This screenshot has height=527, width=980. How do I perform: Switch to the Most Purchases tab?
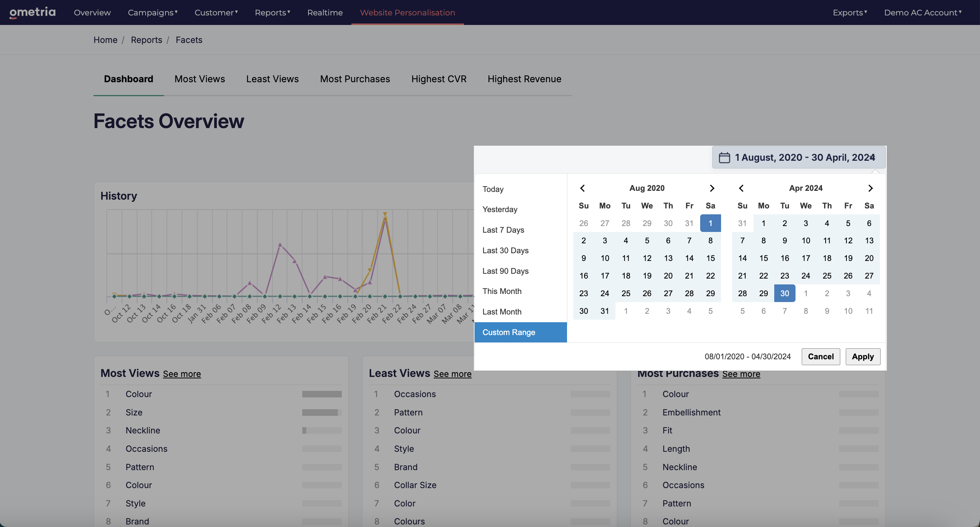355,79
